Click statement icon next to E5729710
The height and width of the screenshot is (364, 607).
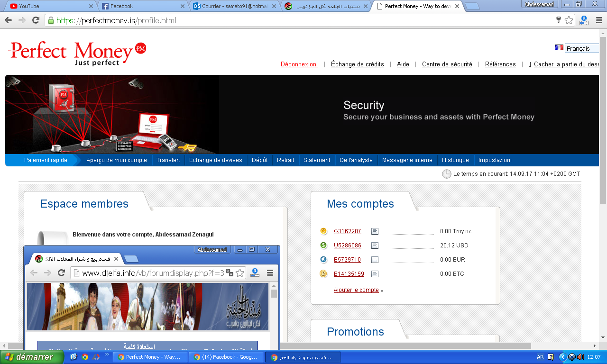click(x=375, y=260)
